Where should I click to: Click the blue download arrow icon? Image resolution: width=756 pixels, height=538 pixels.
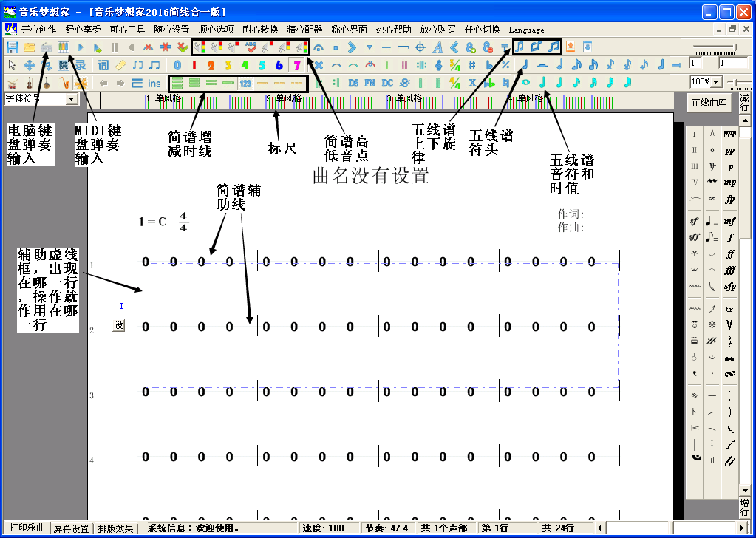pos(588,47)
